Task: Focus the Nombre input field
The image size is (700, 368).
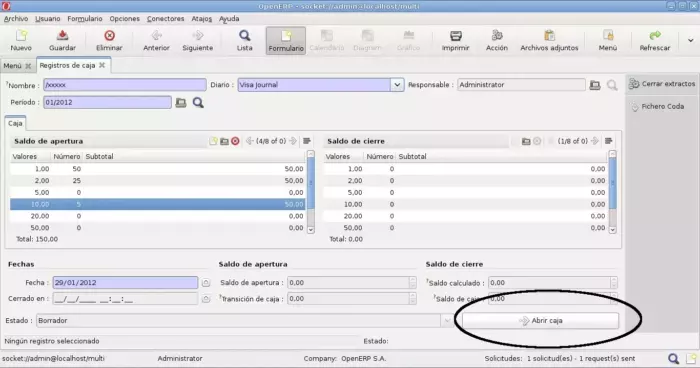Action: tap(125, 85)
